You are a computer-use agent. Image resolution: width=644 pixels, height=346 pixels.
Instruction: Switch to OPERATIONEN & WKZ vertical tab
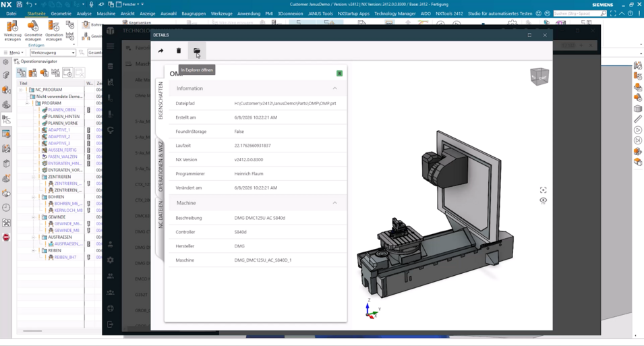(160, 166)
